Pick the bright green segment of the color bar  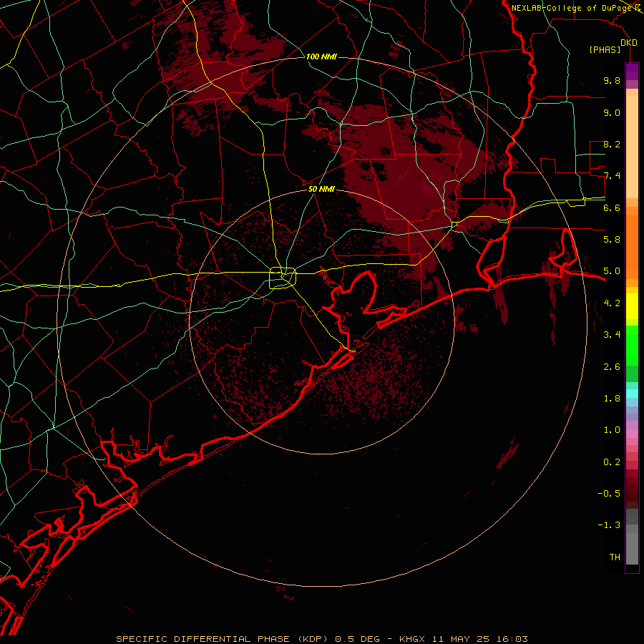(632, 345)
